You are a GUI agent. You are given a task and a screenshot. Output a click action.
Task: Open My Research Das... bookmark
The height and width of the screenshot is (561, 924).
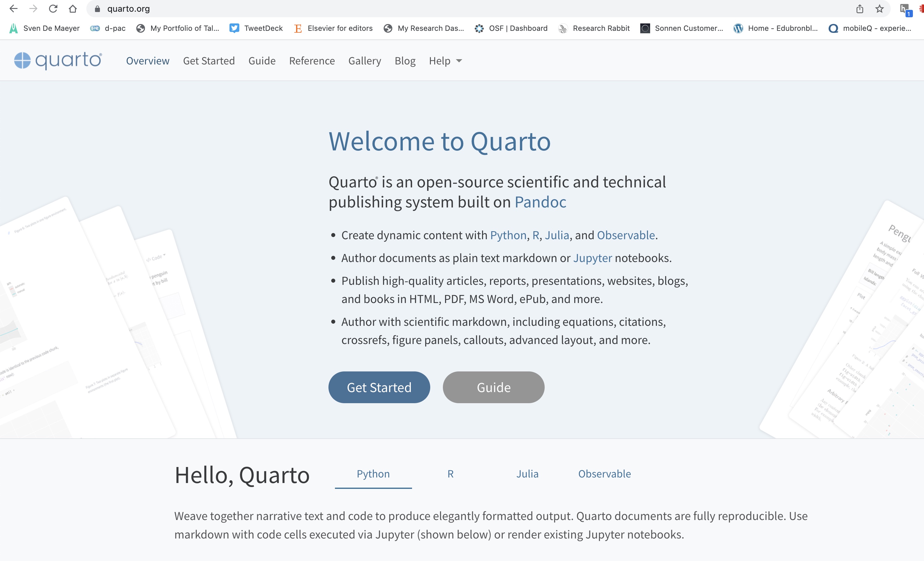424,28
